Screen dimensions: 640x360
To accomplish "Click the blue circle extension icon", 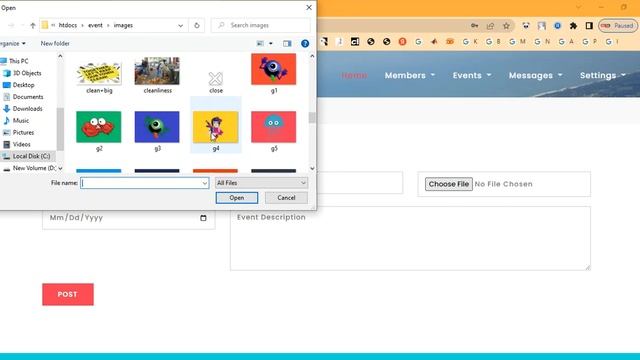I will click(557, 26).
